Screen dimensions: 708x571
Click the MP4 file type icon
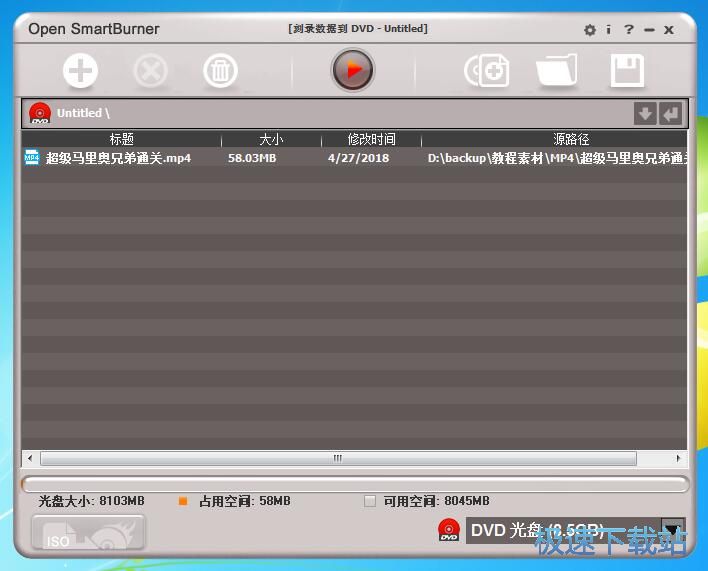pos(32,158)
